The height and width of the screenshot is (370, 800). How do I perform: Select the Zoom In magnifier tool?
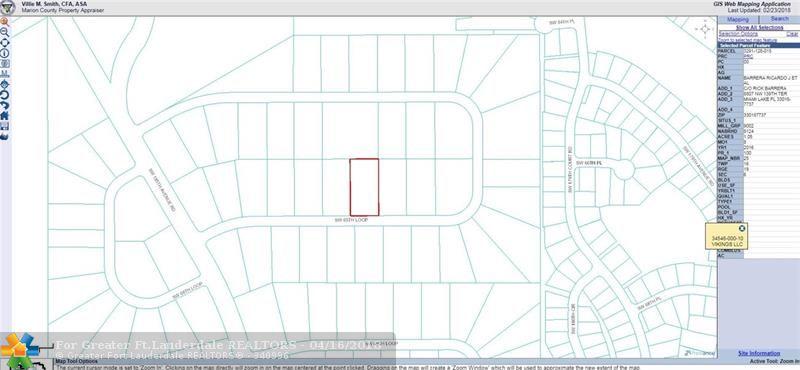[5, 21]
